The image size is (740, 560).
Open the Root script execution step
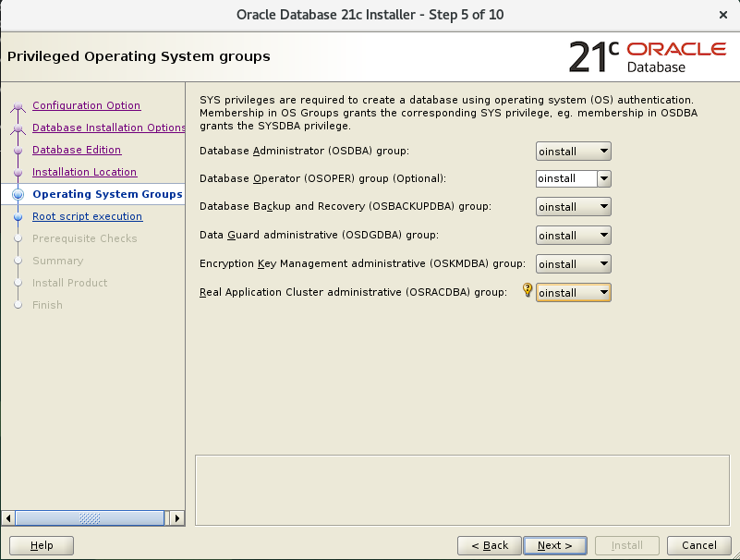pos(88,216)
